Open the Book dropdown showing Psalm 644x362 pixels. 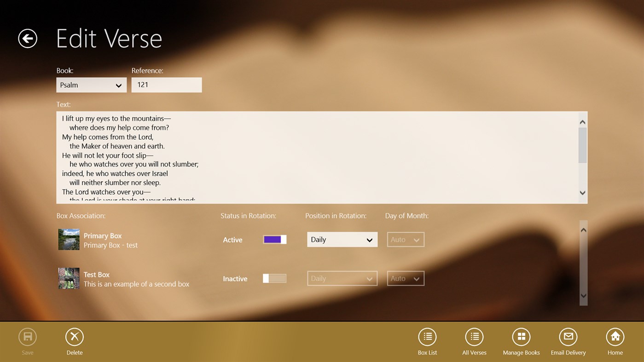(91, 85)
